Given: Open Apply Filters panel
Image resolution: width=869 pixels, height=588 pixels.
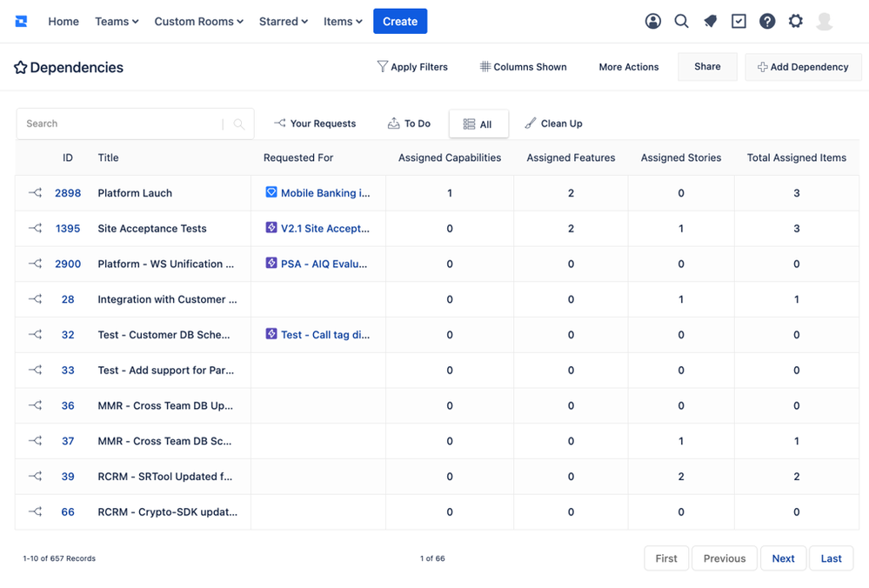Looking at the screenshot, I should 412,67.
